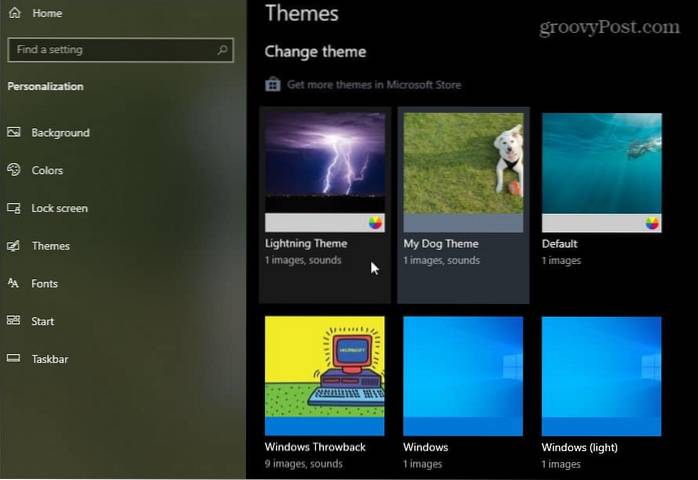Open Background settings via its icon
This screenshot has width=698, height=480.
coord(14,133)
